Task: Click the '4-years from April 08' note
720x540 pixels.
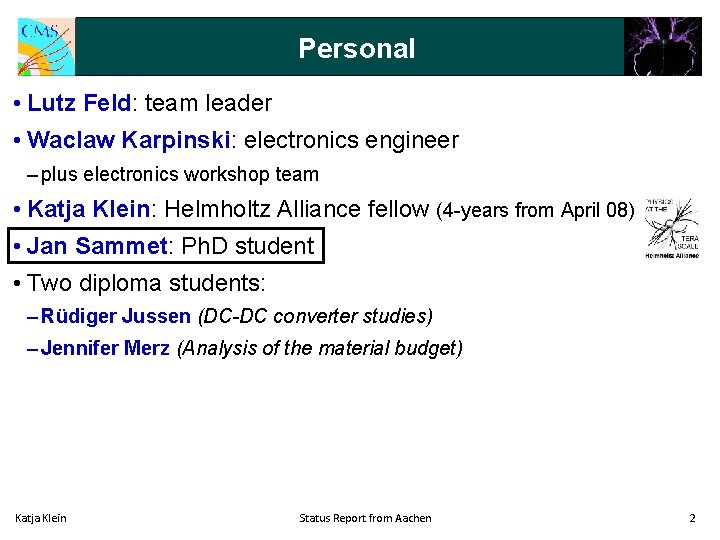Action: tap(536, 211)
